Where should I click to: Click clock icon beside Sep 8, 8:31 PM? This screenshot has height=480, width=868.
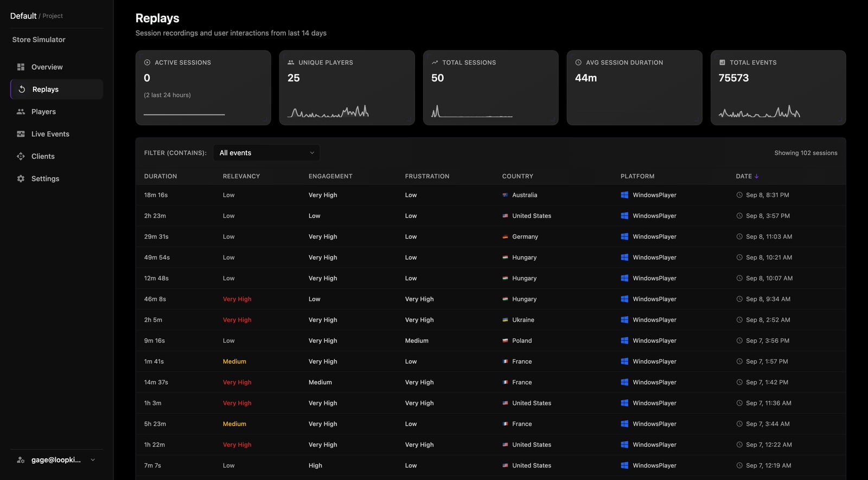[739, 195]
